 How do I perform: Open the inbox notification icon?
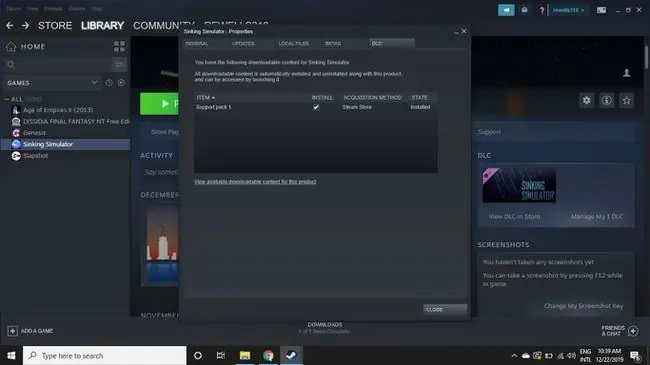point(524,10)
